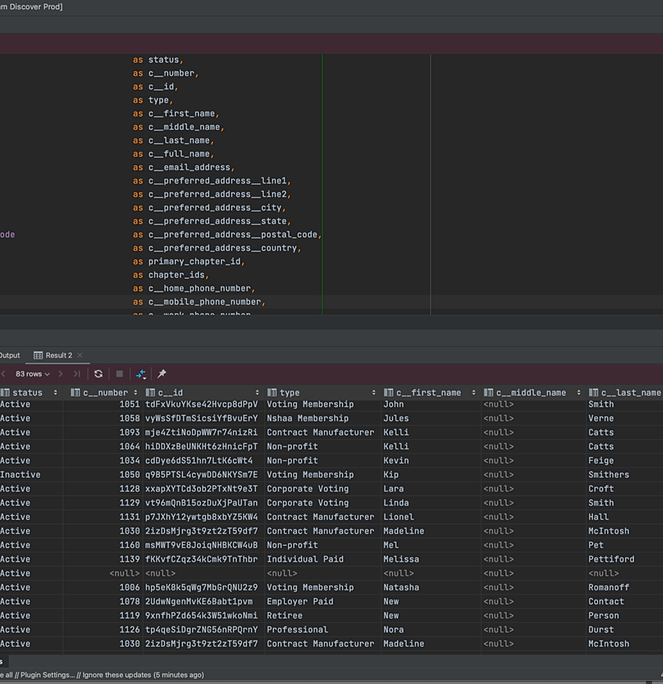The height and width of the screenshot is (684, 663).
Task: Place cursor on c__email_address alias
Action: click(x=191, y=168)
